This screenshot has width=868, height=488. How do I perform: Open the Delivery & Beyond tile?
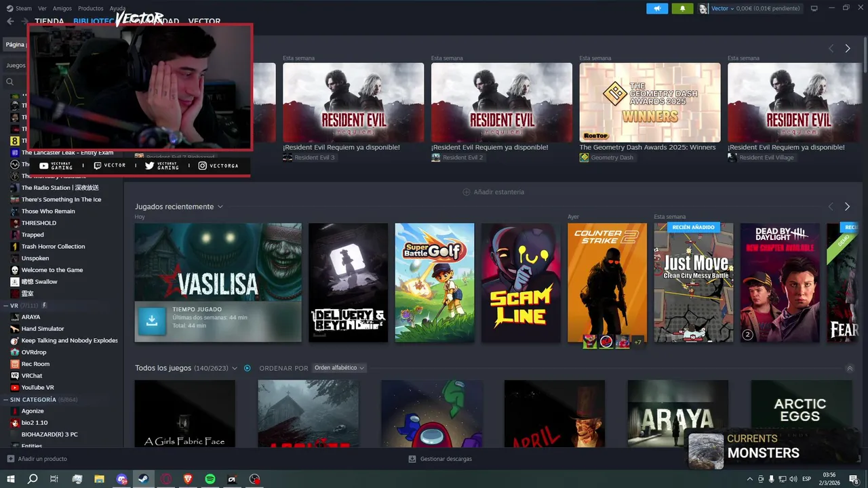(348, 283)
